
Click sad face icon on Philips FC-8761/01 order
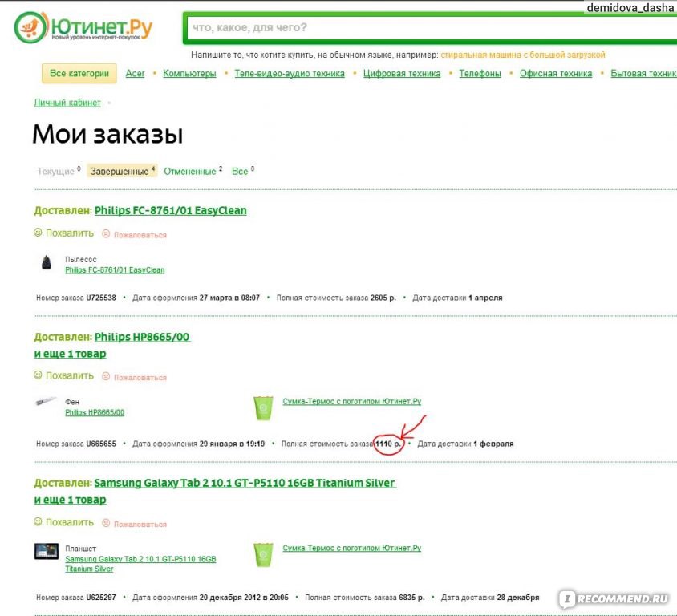106,233
